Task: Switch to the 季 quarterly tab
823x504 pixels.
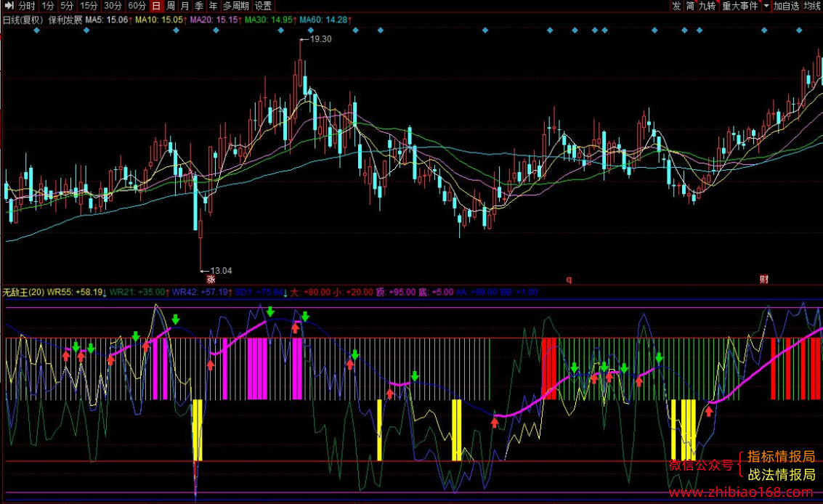Action: pyautogui.click(x=199, y=6)
